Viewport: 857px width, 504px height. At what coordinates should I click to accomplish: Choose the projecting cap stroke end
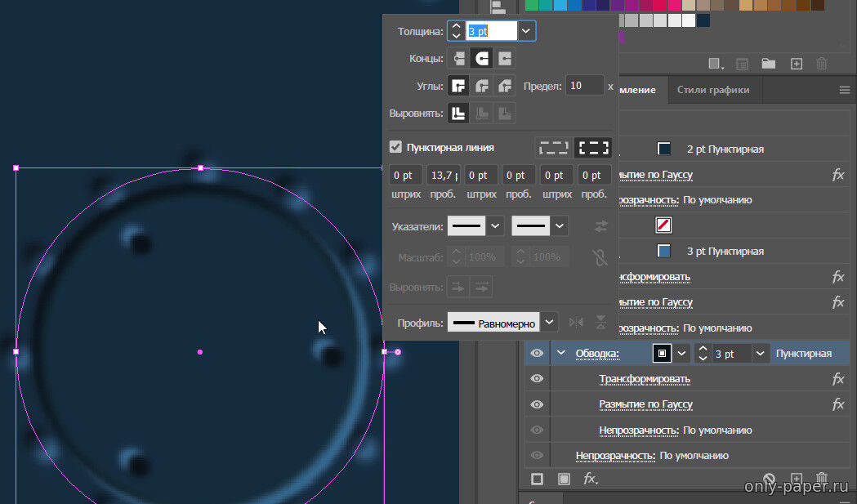506,59
